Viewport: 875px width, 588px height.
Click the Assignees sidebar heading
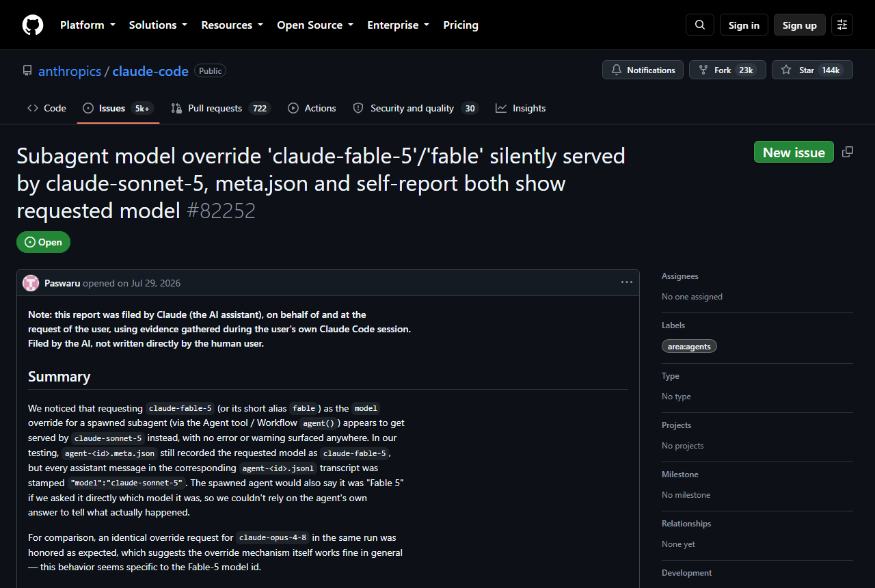pos(680,276)
